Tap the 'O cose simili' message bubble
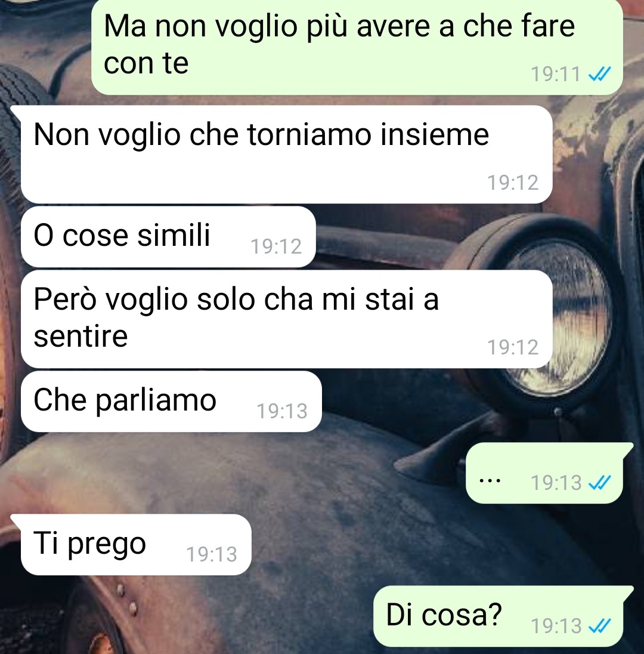This screenshot has width=644, height=654. click(x=168, y=236)
